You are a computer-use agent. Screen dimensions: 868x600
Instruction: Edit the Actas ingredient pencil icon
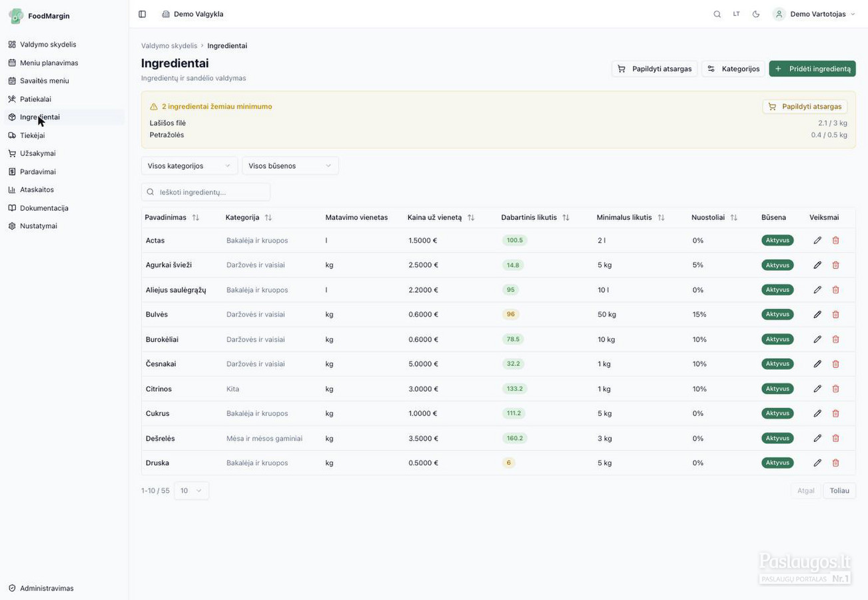(817, 240)
